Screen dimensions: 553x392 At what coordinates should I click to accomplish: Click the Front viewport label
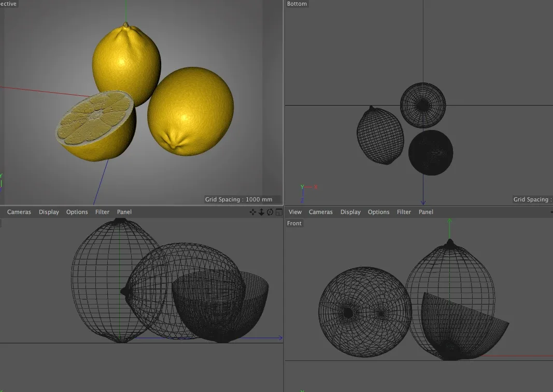point(294,223)
